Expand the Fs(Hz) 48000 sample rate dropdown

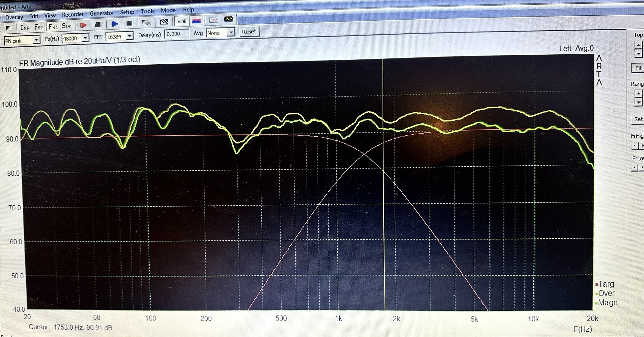(x=85, y=38)
